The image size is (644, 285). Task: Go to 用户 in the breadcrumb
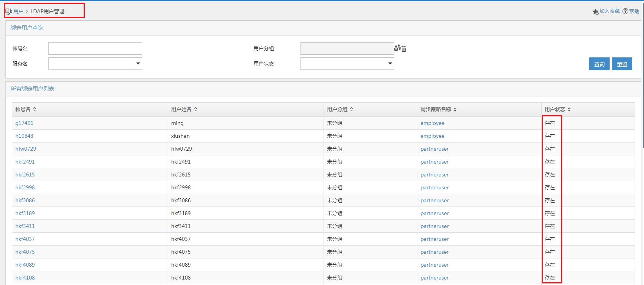(18, 11)
